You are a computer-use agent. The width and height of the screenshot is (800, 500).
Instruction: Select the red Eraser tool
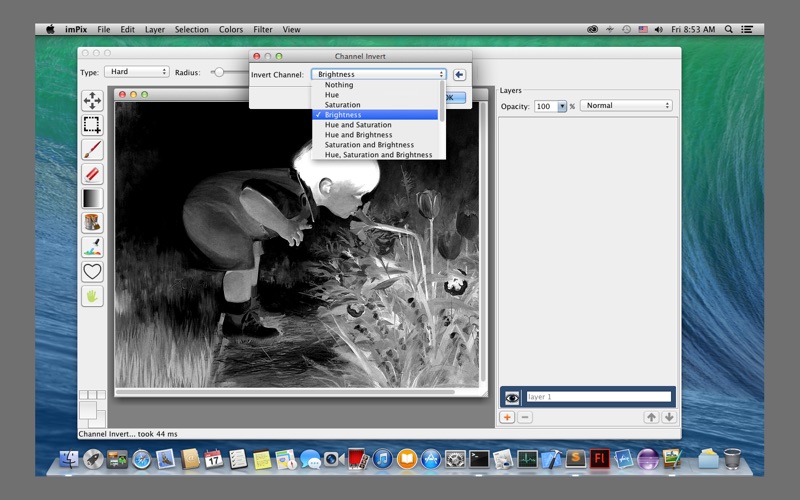pyautogui.click(x=92, y=174)
